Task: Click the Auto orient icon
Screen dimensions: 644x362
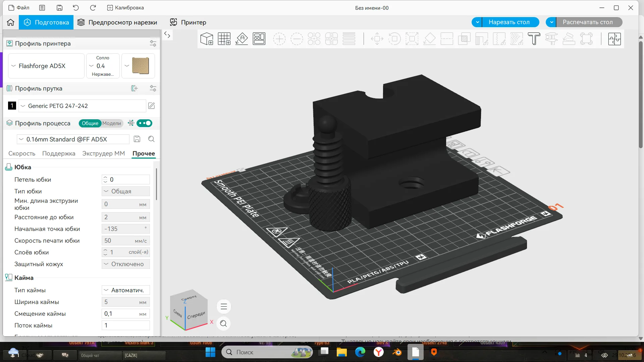Action: pos(241,39)
